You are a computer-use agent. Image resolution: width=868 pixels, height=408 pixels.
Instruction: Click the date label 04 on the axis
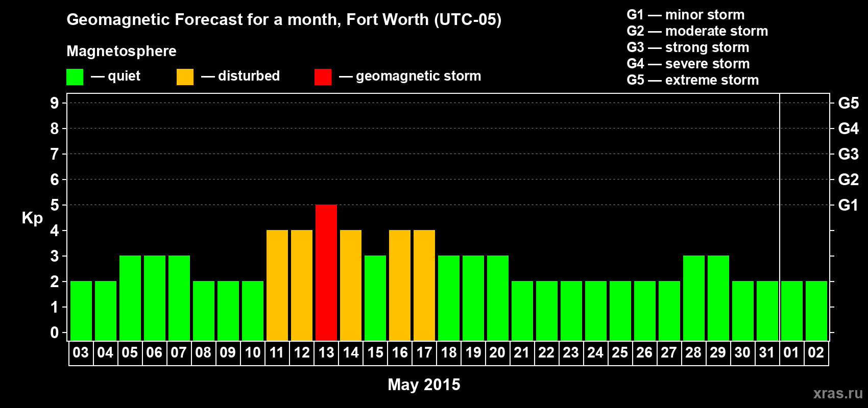pyautogui.click(x=105, y=353)
